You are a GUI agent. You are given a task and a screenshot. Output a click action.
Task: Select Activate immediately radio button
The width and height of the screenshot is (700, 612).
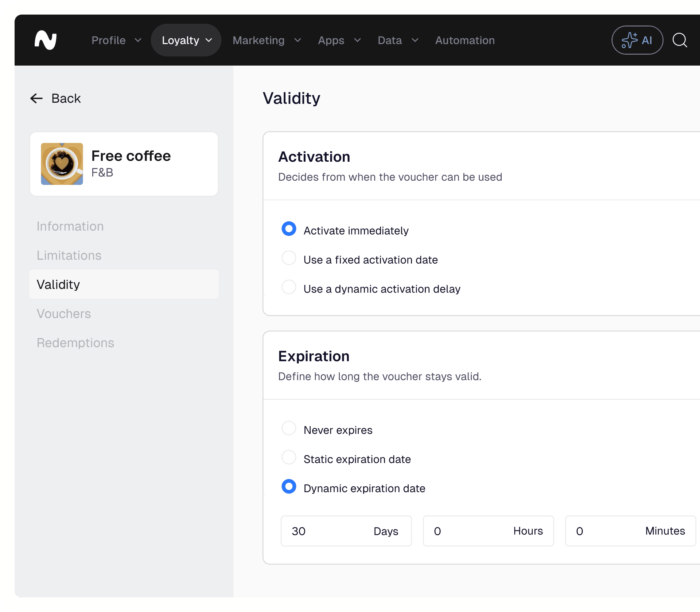[x=289, y=229]
